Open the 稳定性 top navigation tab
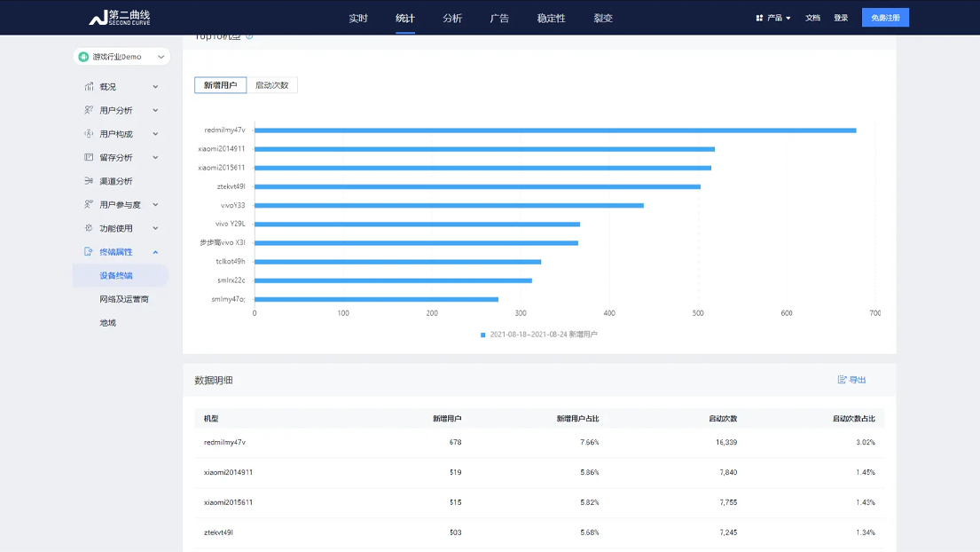The height and width of the screenshot is (552, 980). click(x=551, y=18)
